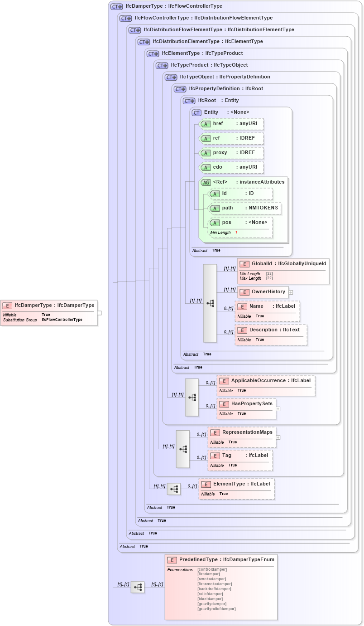Click the A icon beside the proxy attribute
364x626 pixels.
206,153
